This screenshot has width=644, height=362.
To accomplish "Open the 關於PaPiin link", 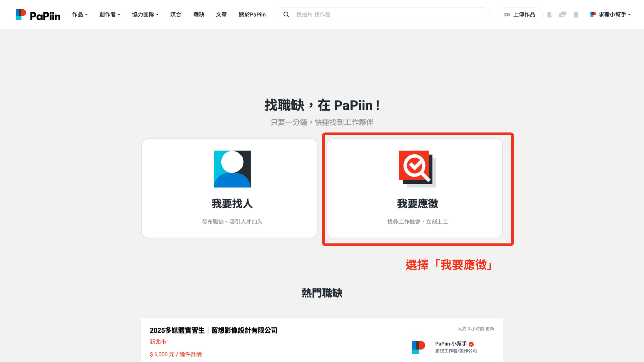I will click(252, 15).
